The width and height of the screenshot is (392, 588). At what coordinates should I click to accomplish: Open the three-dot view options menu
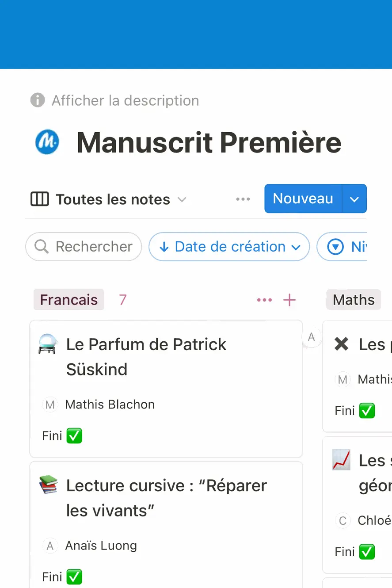pyautogui.click(x=243, y=199)
